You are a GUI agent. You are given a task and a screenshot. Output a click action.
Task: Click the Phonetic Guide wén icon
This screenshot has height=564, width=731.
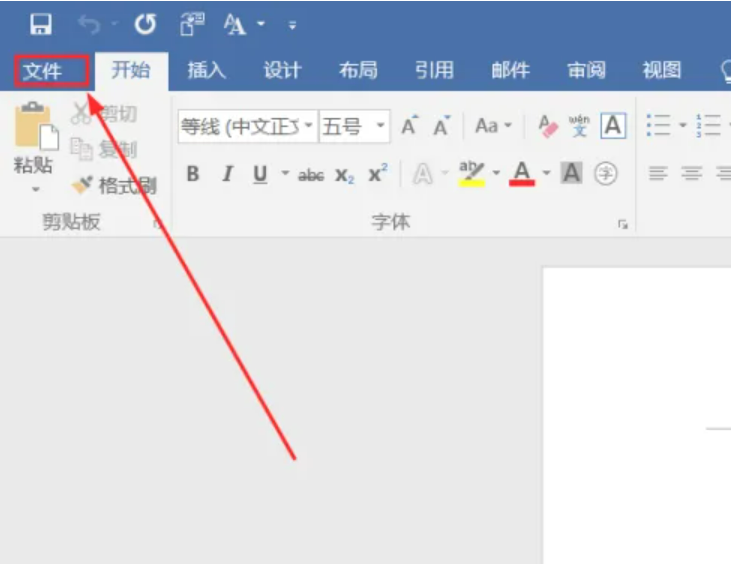[579, 126]
